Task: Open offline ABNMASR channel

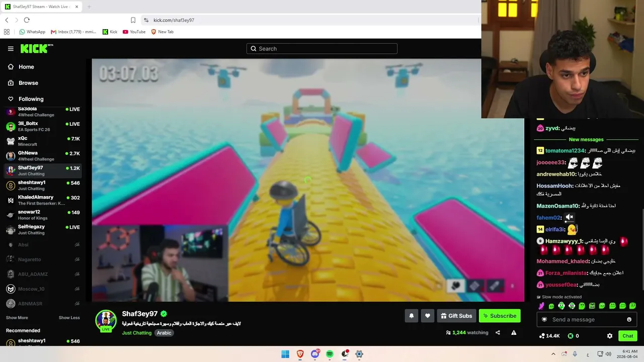Action: pyautogui.click(x=43, y=304)
